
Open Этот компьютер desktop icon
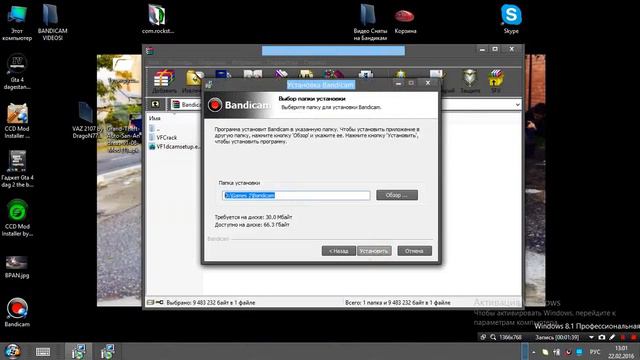[17, 22]
